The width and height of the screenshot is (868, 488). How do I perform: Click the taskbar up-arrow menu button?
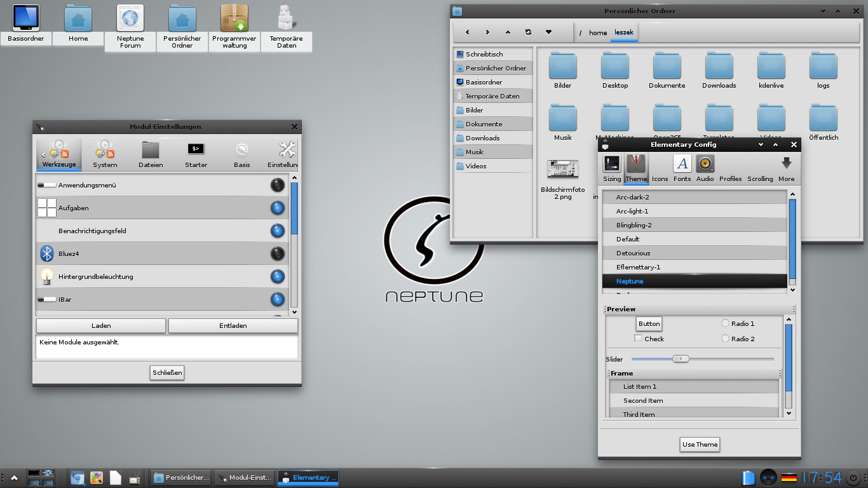click(14, 478)
